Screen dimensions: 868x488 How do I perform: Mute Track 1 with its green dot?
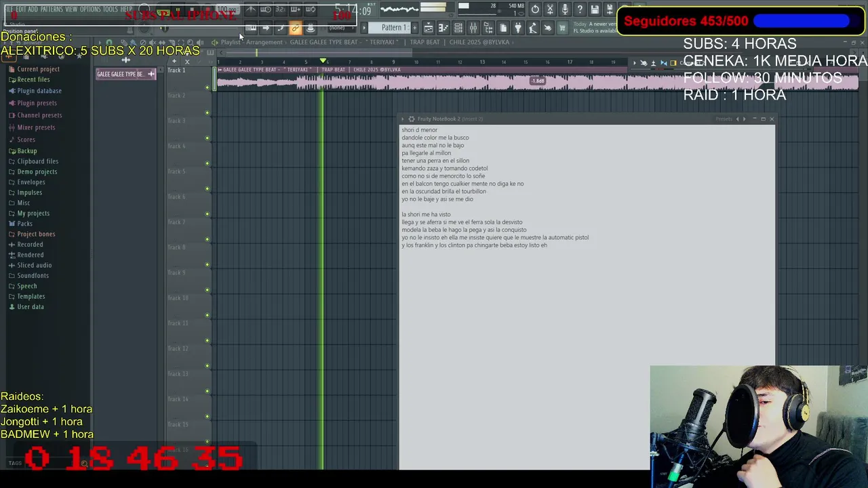click(x=207, y=87)
